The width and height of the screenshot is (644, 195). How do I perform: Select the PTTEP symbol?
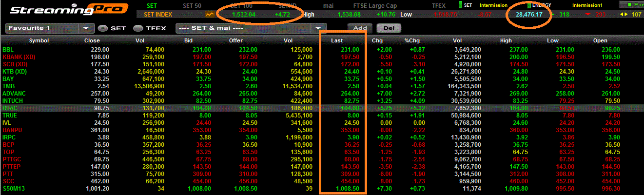12,167
